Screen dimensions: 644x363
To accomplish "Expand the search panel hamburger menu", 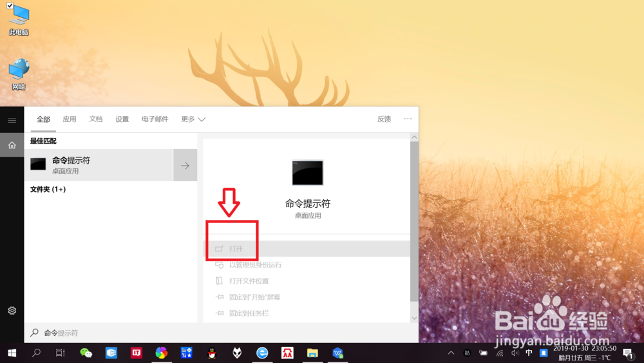I will (12, 120).
